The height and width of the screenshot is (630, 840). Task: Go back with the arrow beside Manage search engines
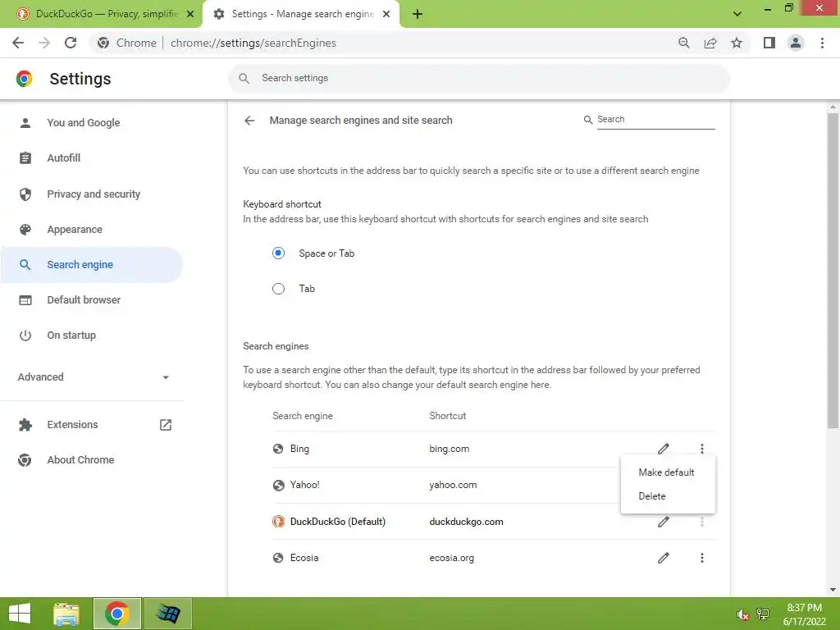coord(249,121)
